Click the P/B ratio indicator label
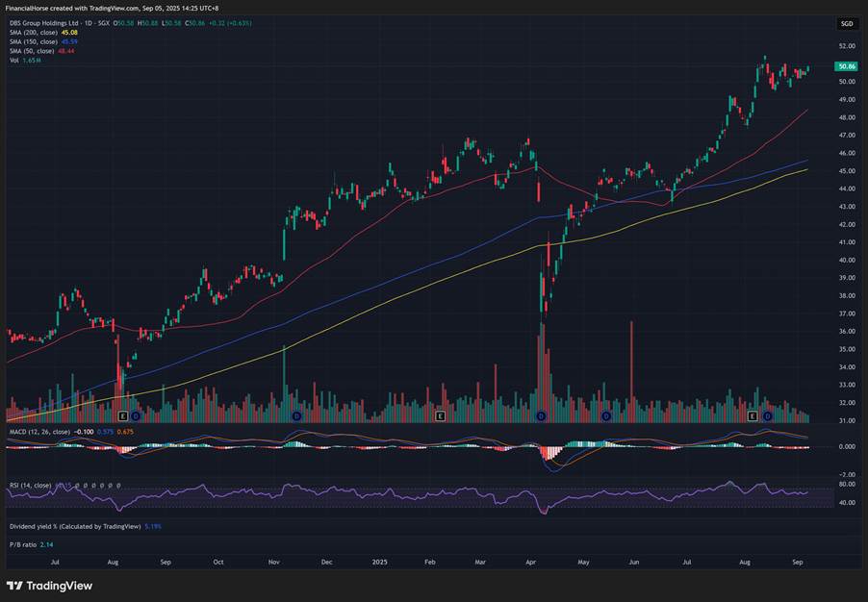The height and width of the screenshot is (602, 868). (x=23, y=545)
